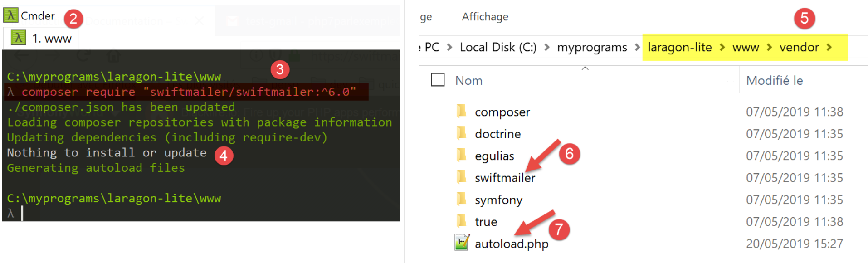Viewport: 868px width, 263px height.
Task: Click the Cmder lambda logo icon
Action: click(x=10, y=15)
